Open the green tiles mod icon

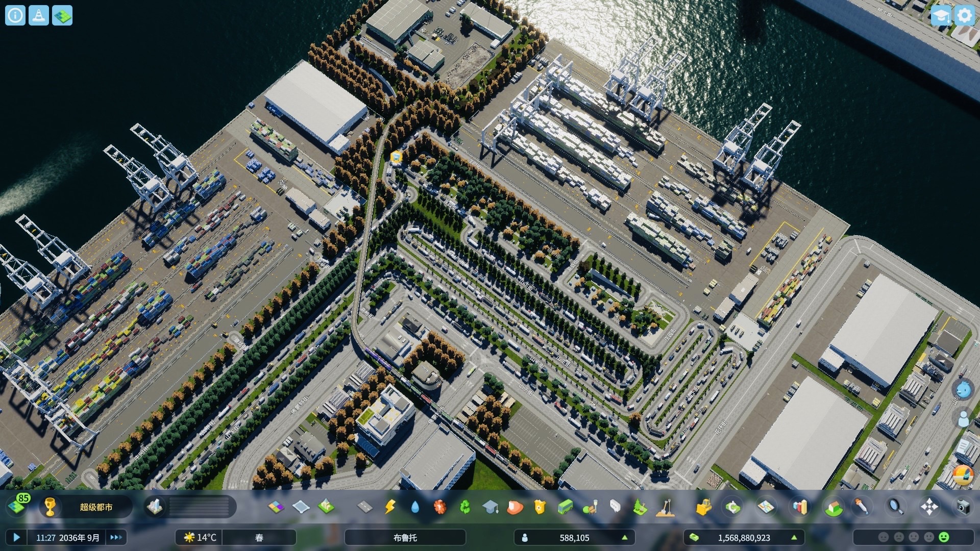pyautogui.click(x=62, y=15)
